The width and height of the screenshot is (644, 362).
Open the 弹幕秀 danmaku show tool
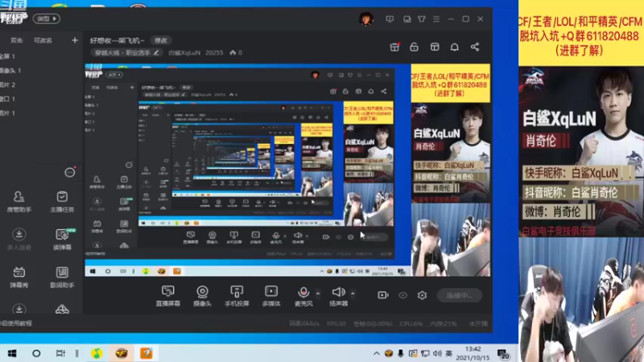pyautogui.click(x=19, y=277)
